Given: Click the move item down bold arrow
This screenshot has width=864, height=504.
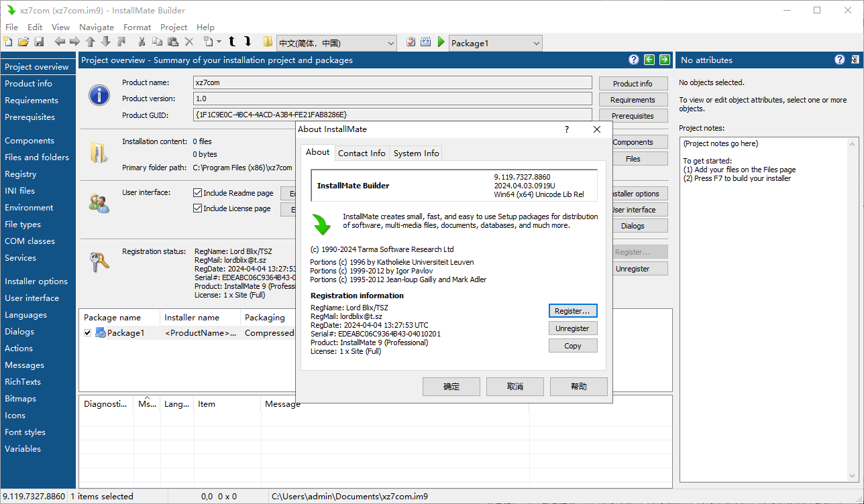Looking at the screenshot, I should [x=248, y=42].
